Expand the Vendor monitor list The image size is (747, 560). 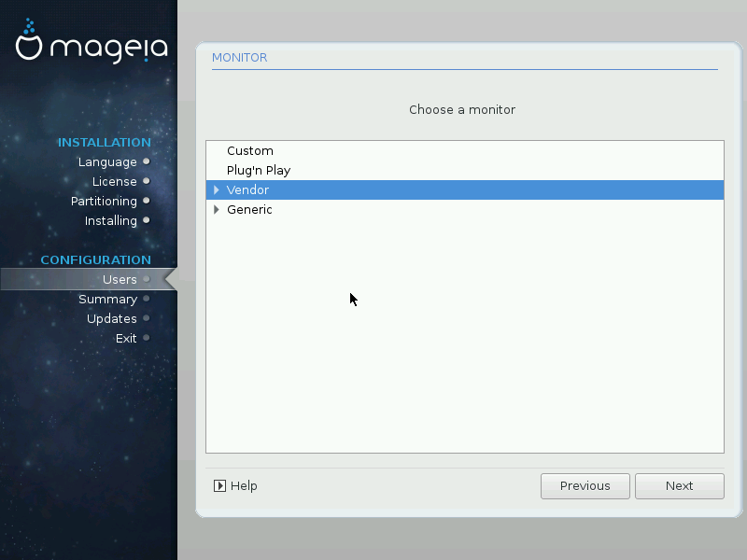tap(217, 190)
